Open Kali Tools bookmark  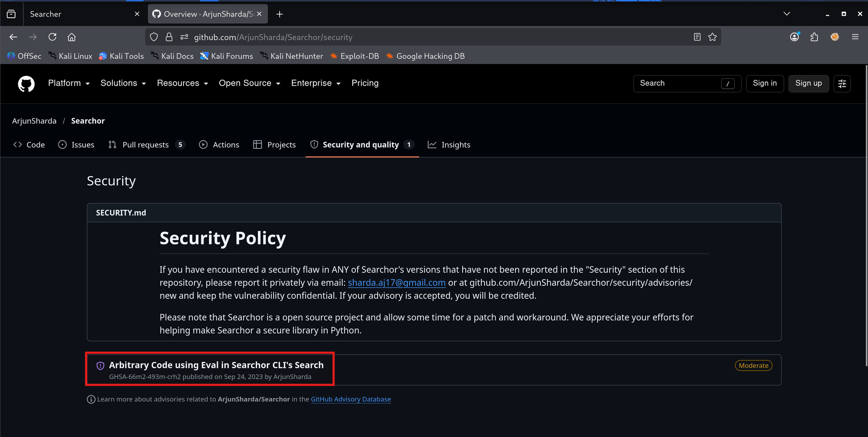pyautogui.click(x=122, y=56)
